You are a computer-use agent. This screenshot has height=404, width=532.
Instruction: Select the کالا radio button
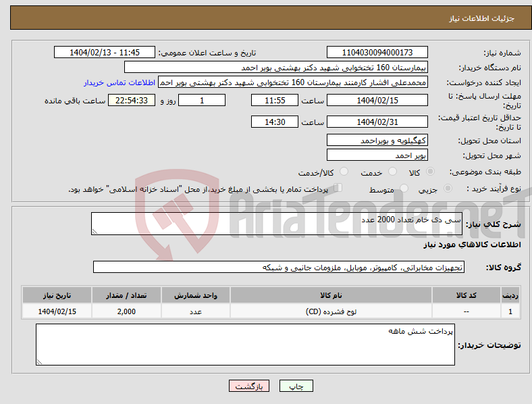[x=430, y=172]
